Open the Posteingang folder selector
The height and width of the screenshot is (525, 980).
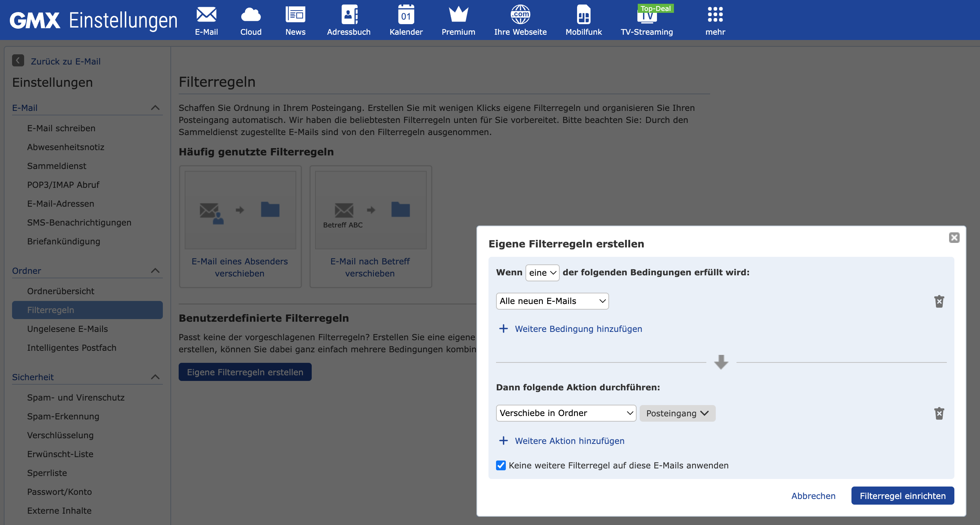pos(677,413)
